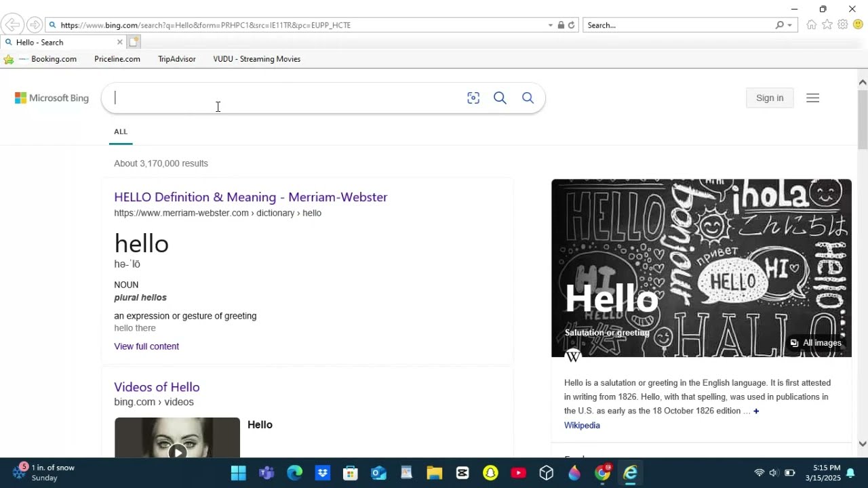
Task: Open the Tools gear icon in IE
Action: click(842, 25)
